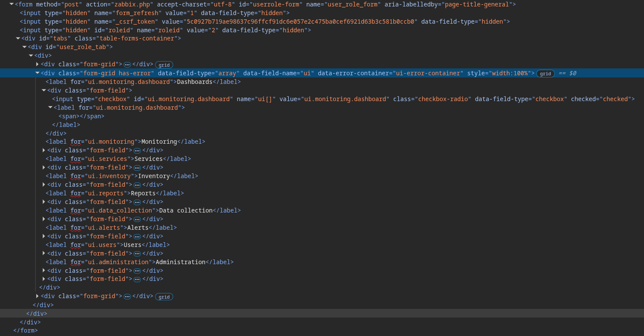Collapse the form-field div containing the dashboard checkbox

[x=44, y=90]
